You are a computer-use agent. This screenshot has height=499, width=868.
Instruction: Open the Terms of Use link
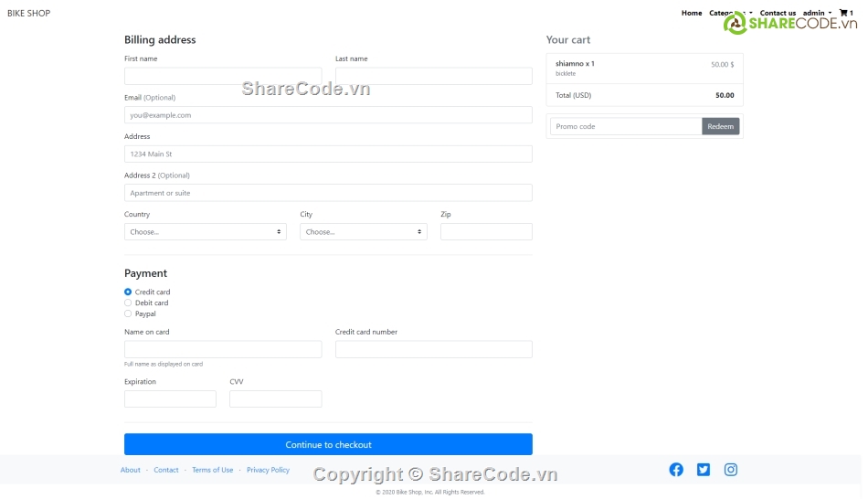click(212, 471)
